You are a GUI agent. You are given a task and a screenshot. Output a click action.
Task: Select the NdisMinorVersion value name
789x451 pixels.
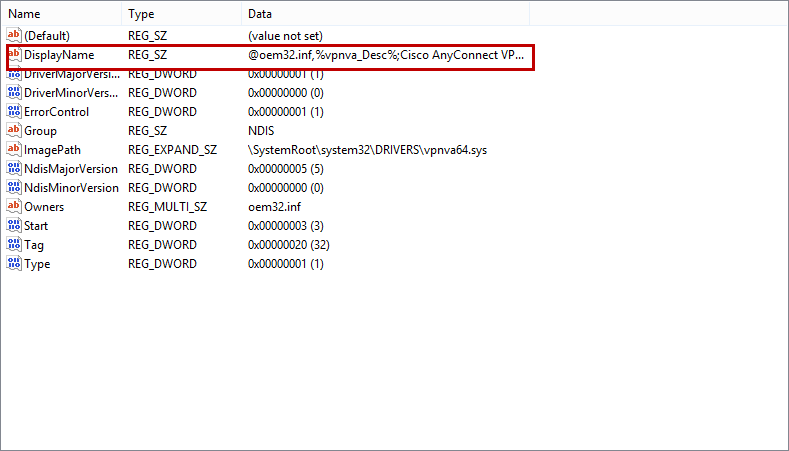point(70,188)
